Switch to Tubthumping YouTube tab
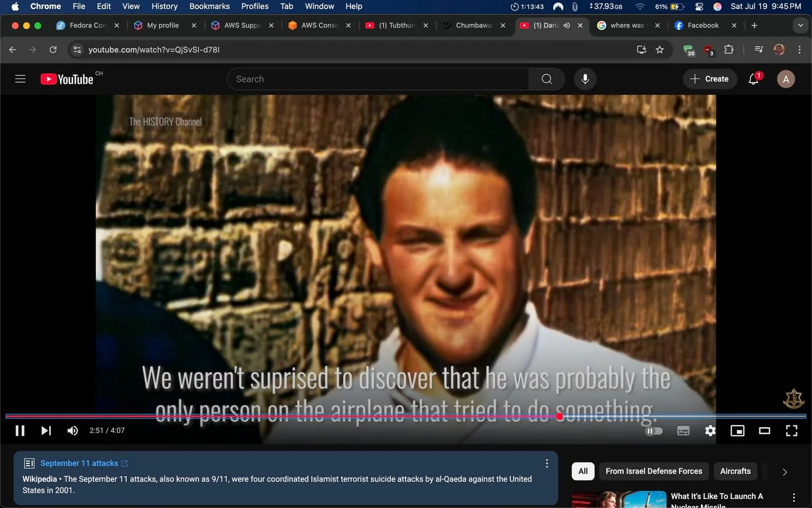Image resolution: width=812 pixels, height=508 pixels. [x=396, y=25]
